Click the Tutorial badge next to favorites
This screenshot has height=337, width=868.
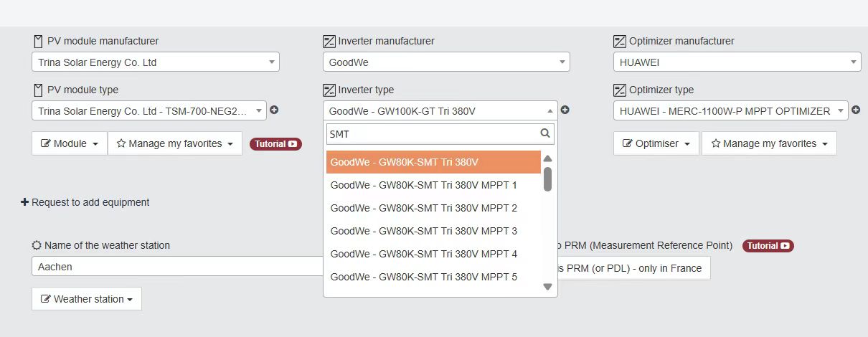[x=275, y=144]
